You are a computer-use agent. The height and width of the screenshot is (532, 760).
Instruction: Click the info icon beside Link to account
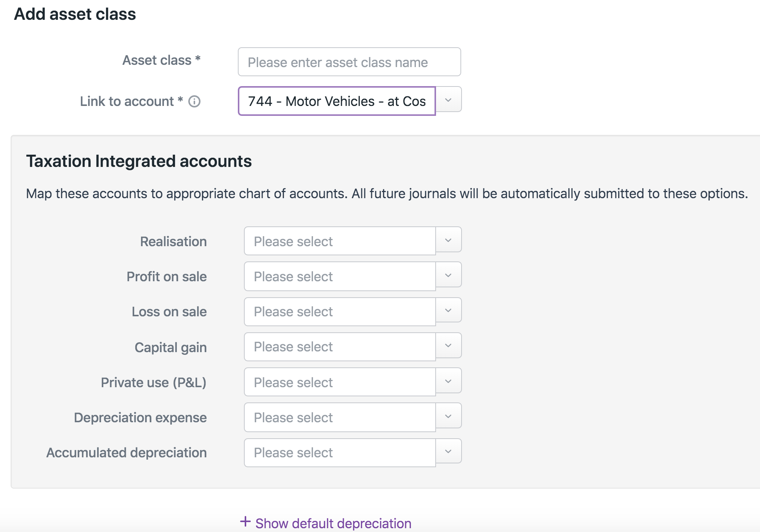[x=194, y=101]
